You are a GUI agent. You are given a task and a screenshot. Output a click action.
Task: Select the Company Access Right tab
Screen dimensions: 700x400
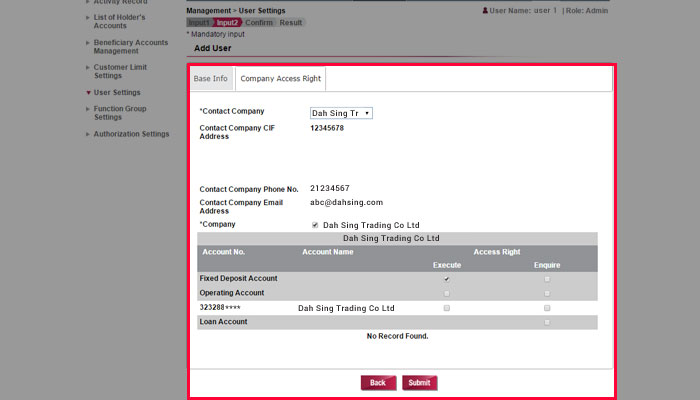[280, 79]
